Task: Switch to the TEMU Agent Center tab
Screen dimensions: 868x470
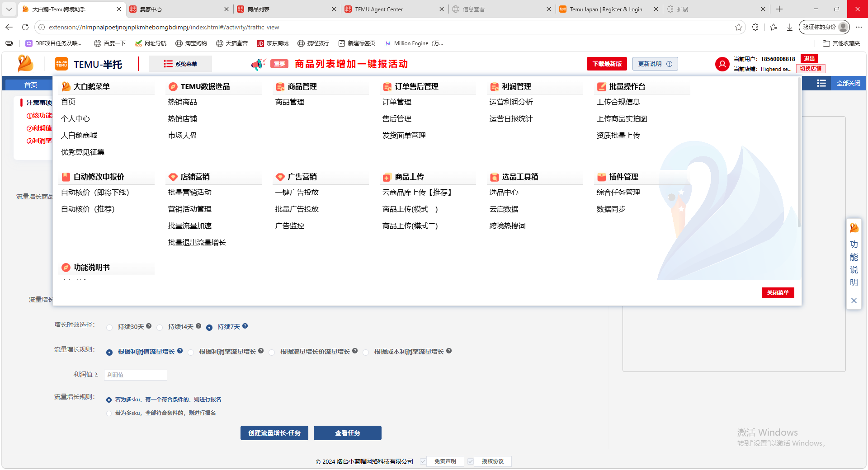Action: pos(394,9)
